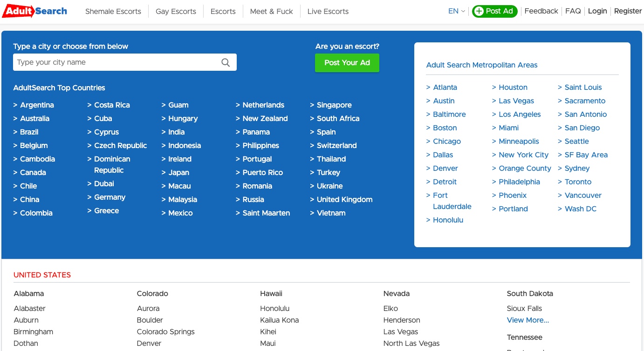Viewport: 644px width, 351px height.
Task: Open the EN language dropdown
Action: pyautogui.click(x=457, y=11)
